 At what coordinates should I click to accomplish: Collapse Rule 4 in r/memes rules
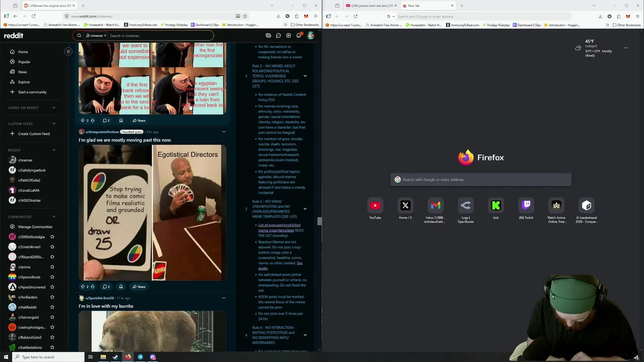point(305,335)
